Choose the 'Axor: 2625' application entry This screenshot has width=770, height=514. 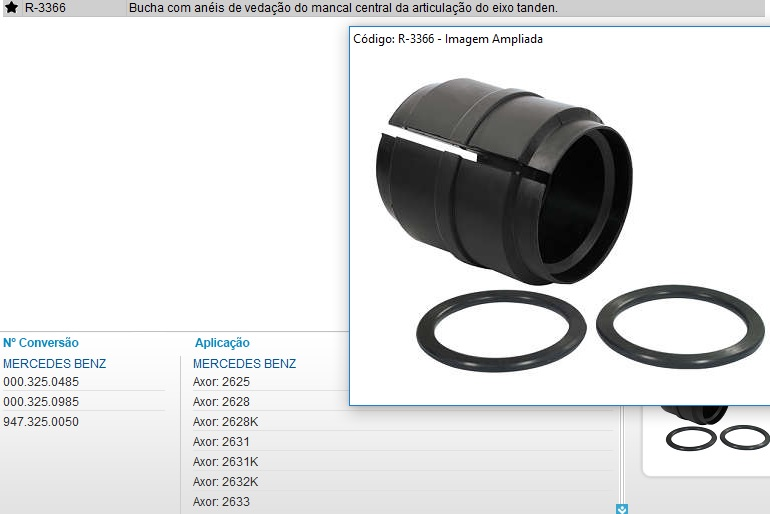tap(221, 382)
